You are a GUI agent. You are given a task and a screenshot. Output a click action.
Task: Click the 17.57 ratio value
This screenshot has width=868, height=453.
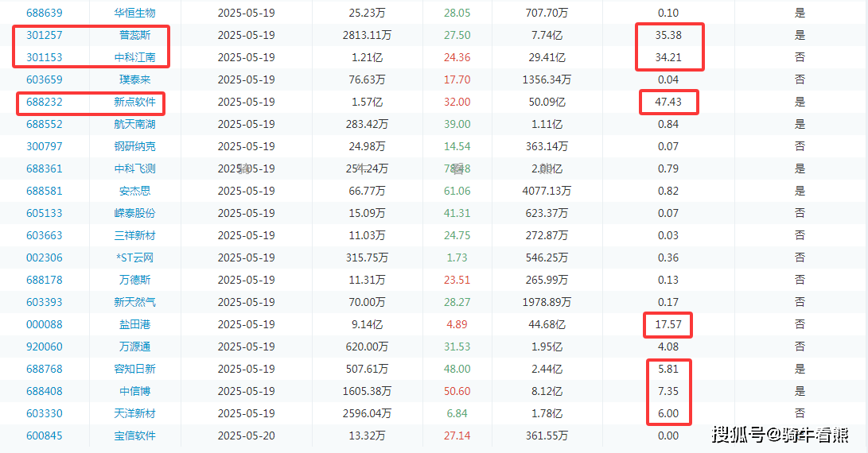tap(668, 324)
